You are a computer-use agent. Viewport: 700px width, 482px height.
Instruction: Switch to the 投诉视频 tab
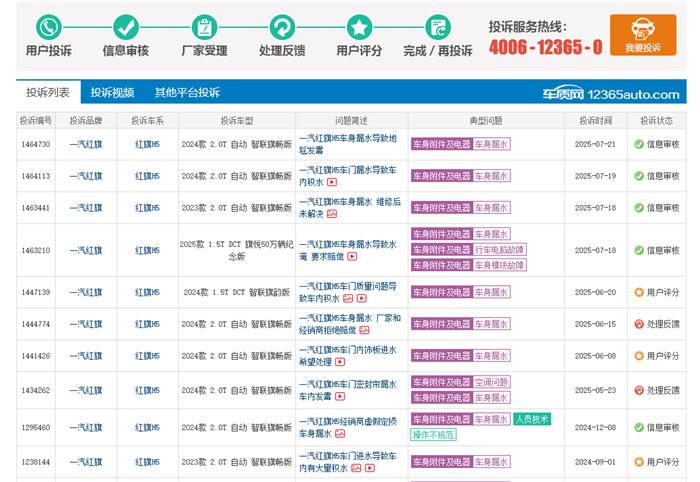(112, 92)
